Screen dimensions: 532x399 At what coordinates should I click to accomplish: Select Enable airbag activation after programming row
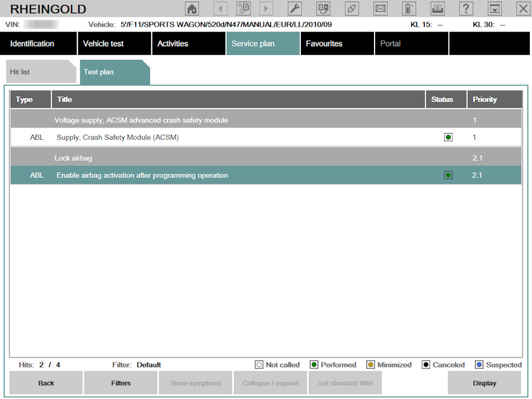(266, 175)
